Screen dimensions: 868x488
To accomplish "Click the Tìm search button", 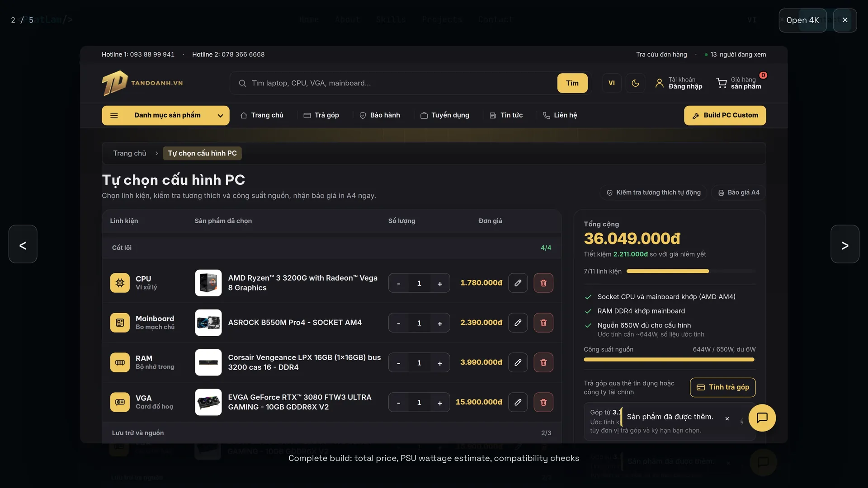I will 572,83.
